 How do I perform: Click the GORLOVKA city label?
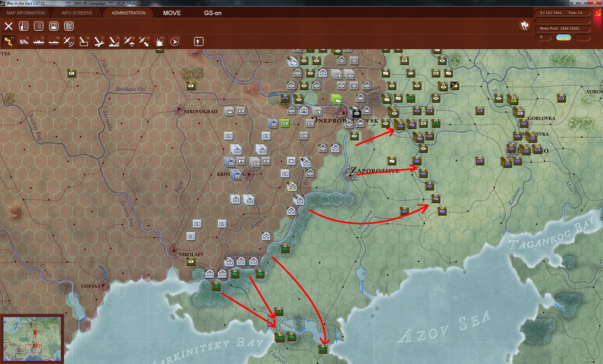541,118
